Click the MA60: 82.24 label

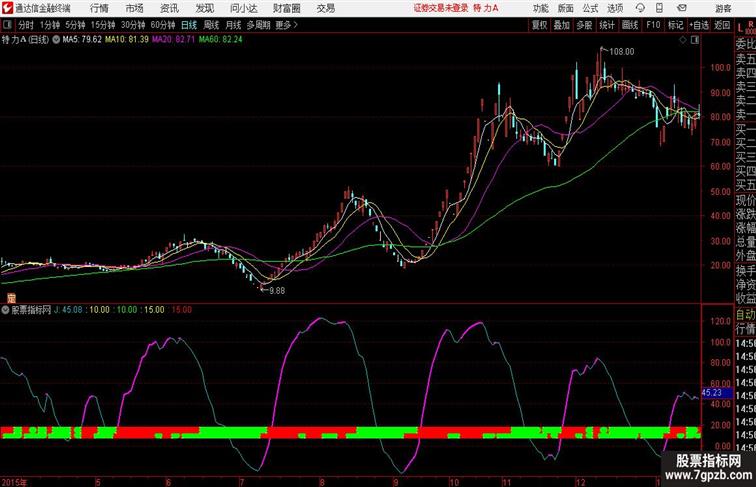click(220, 40)
